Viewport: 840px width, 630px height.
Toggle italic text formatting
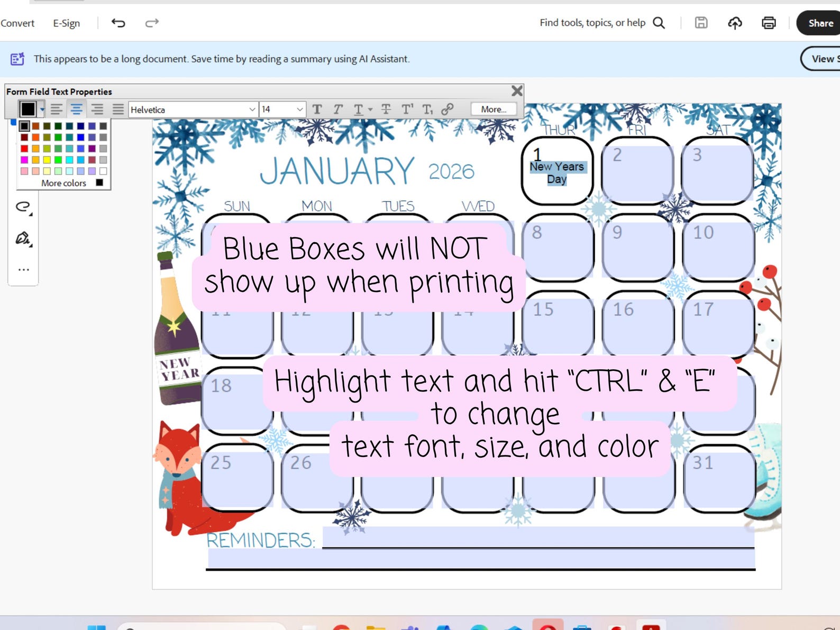coord(337,109)
